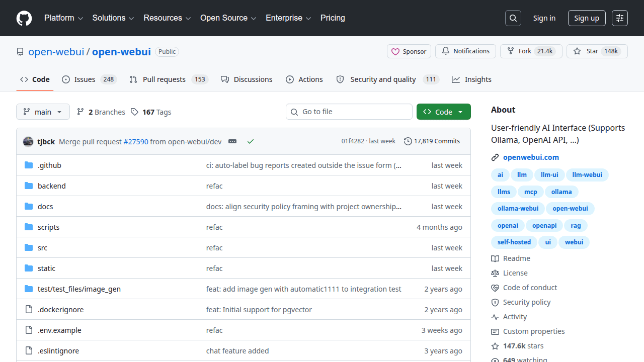Viewport: 644px width, 362px height.
Task: Click the search magnifier icon in the header
Action: coord(513,18)
